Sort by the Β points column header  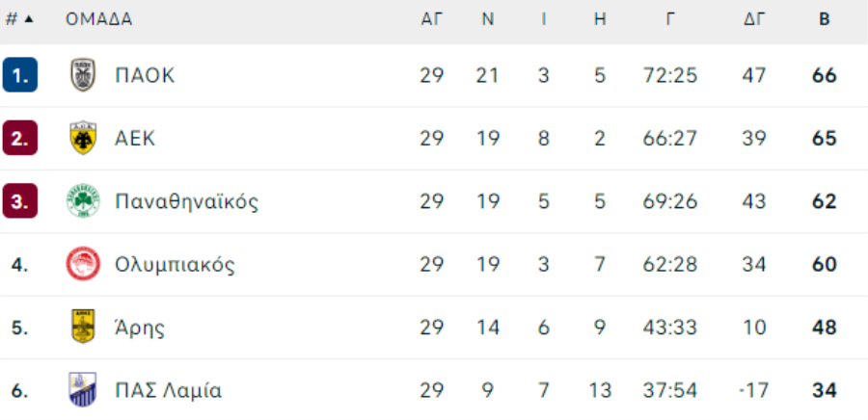(x=824, y=19)
